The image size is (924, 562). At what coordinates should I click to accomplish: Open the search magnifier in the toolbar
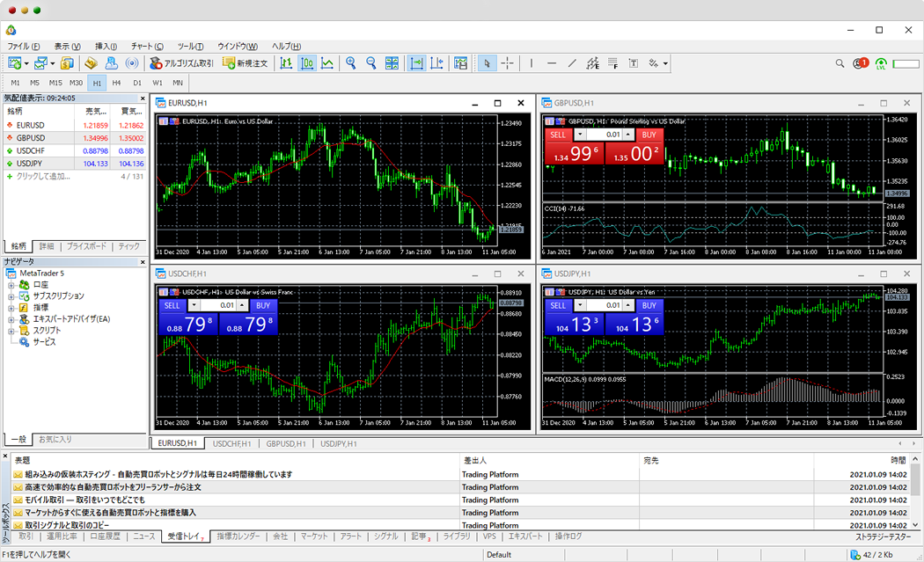tap(840, 63)
